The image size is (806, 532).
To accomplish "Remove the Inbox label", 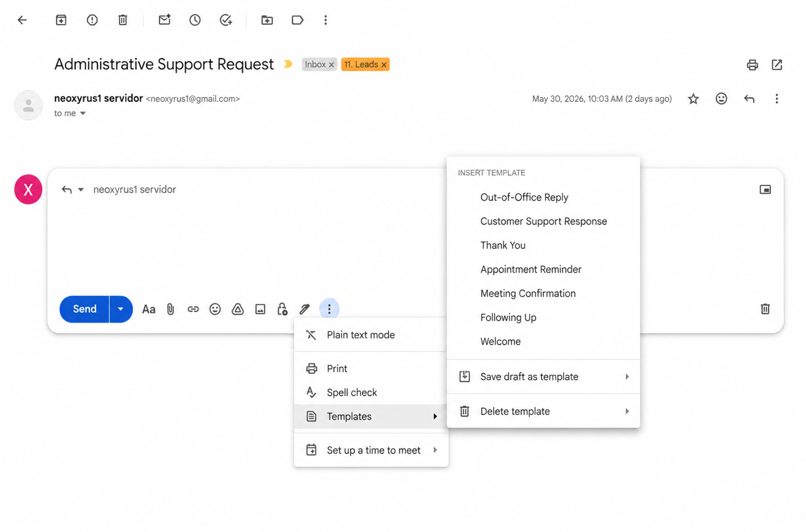I will click(x=331, y=65).
